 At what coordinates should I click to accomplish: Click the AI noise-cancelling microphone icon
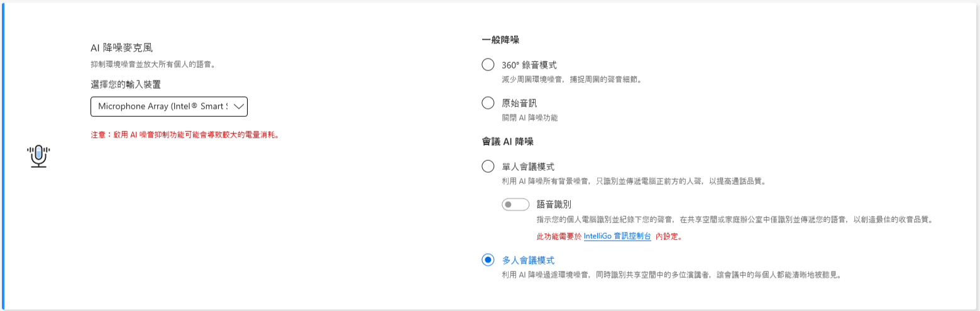[39, 156]
